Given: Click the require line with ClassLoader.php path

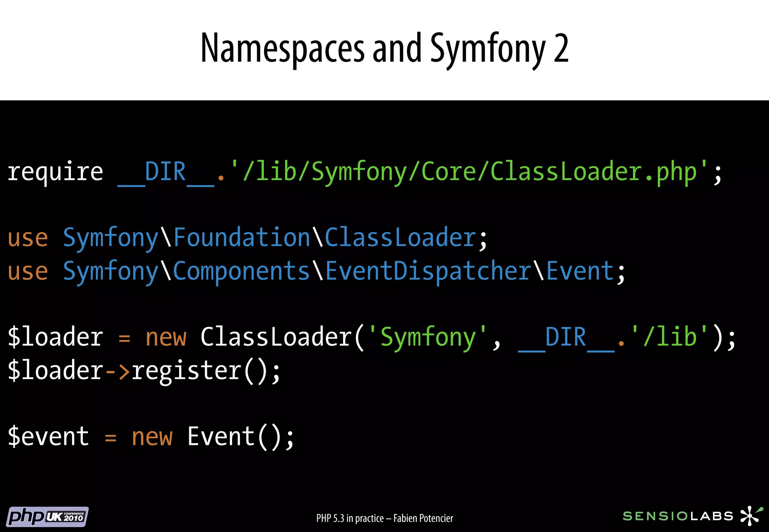Looking at the screenshot, I should (365, 172).
